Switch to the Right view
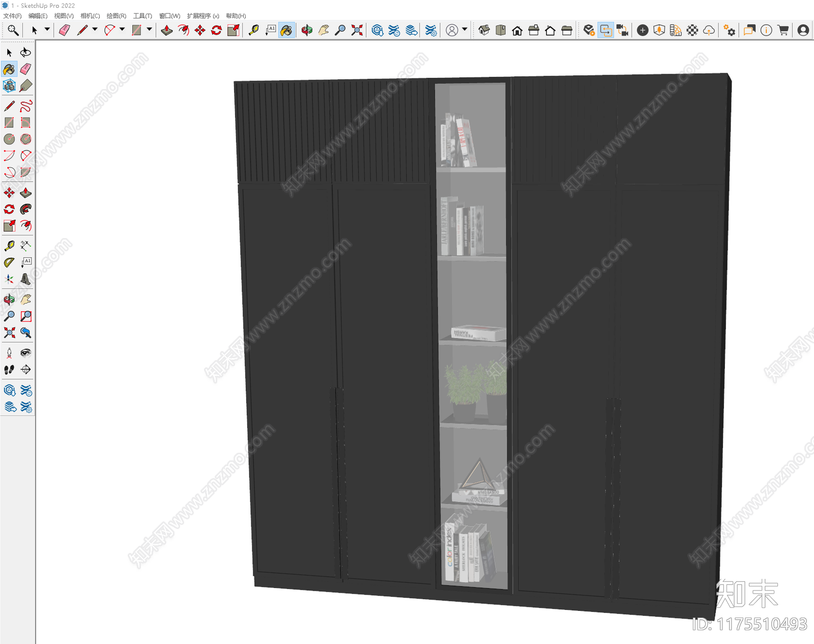Screen dimensions: 814x644 pyautogui.click(x=534, y=31)
